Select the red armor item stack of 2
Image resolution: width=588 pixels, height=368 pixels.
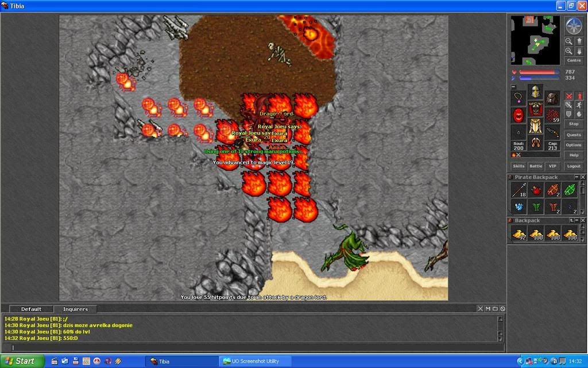pyautogui.click(x=553, y=207)
